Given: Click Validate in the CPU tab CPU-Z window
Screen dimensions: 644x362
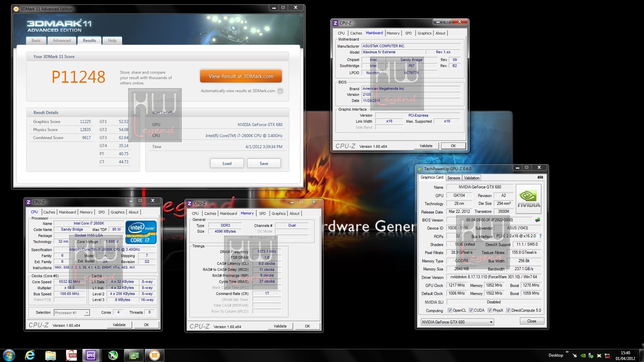Looking at the screenshot, I should pos(119,325).
